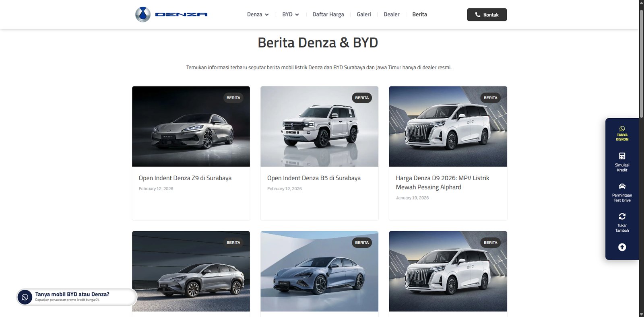Open the Tukar Tambah exchange icon
This screenshot has width=644, height=317.
[x=622, y=216]
